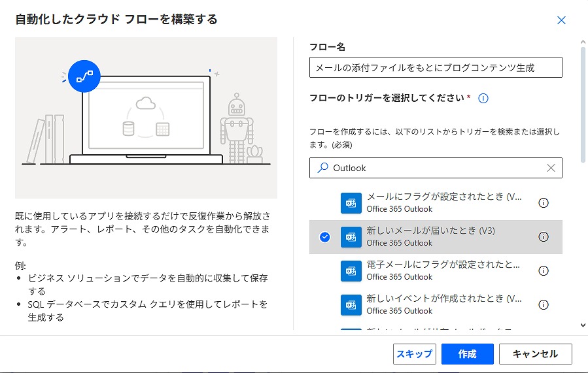The height and width of the screenshot is (373, 588).
Task: Click the Outlook icon for メールにフラグが設定されたとき
Action: click(351, 203)
